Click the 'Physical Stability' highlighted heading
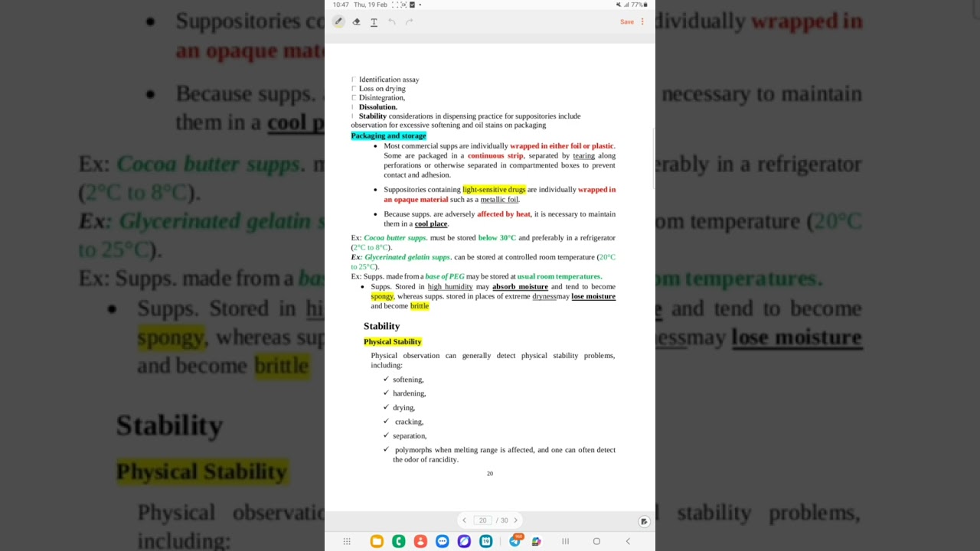Viewport: 980px width, 551px height. (x=393, y=341)
